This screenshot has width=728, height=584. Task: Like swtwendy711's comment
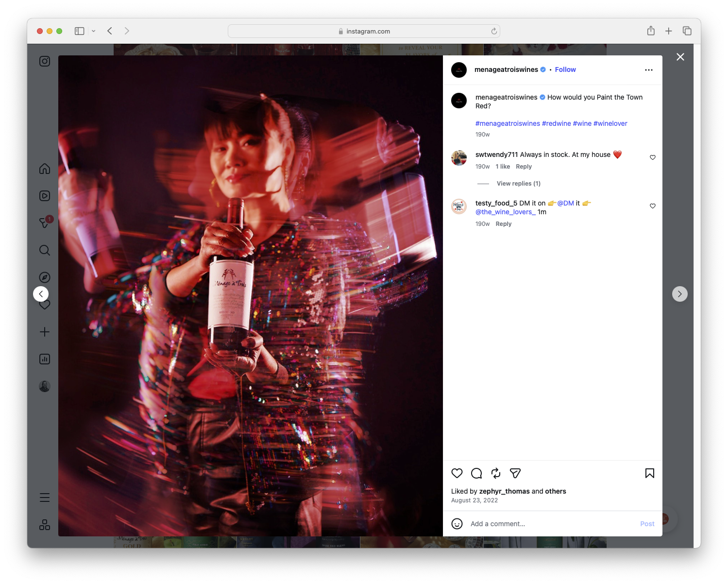click(652, 157)
